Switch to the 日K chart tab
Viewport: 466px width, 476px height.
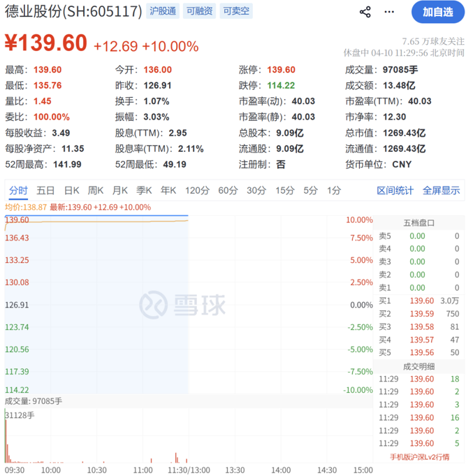[x=72, y=190]
